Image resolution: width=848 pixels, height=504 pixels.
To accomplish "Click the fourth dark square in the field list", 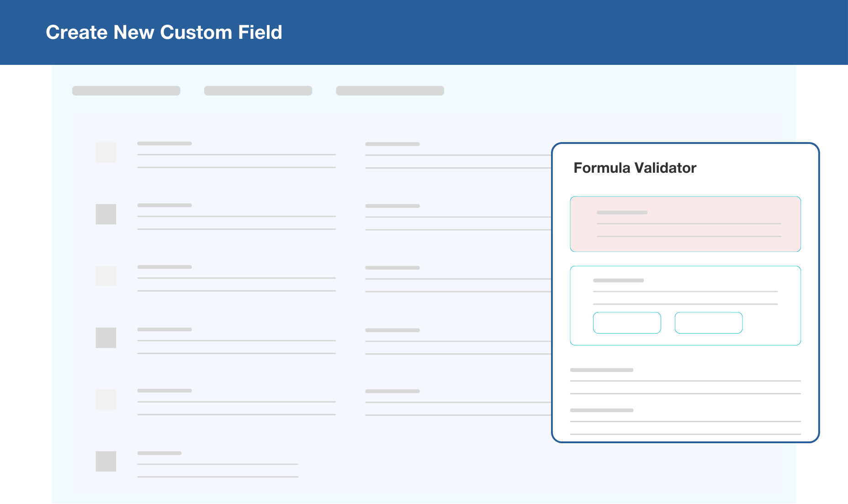I will pyautogui.click(x=106, y=338).
